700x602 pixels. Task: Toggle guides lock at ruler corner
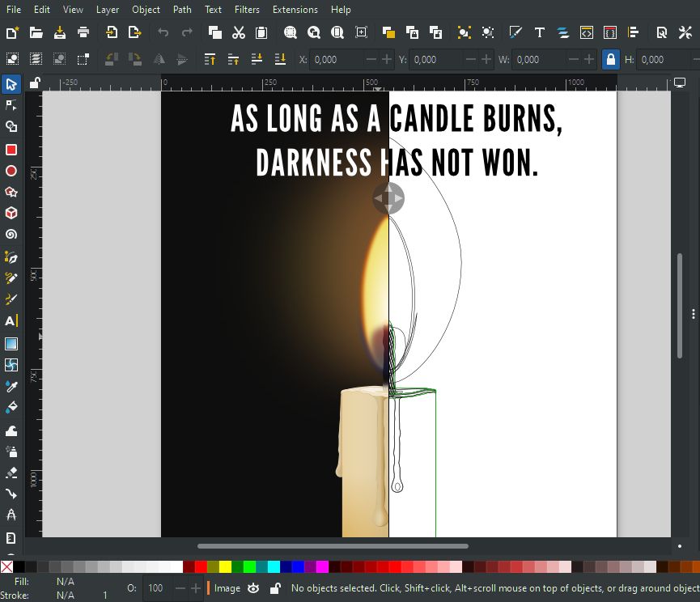pos(34,83)
